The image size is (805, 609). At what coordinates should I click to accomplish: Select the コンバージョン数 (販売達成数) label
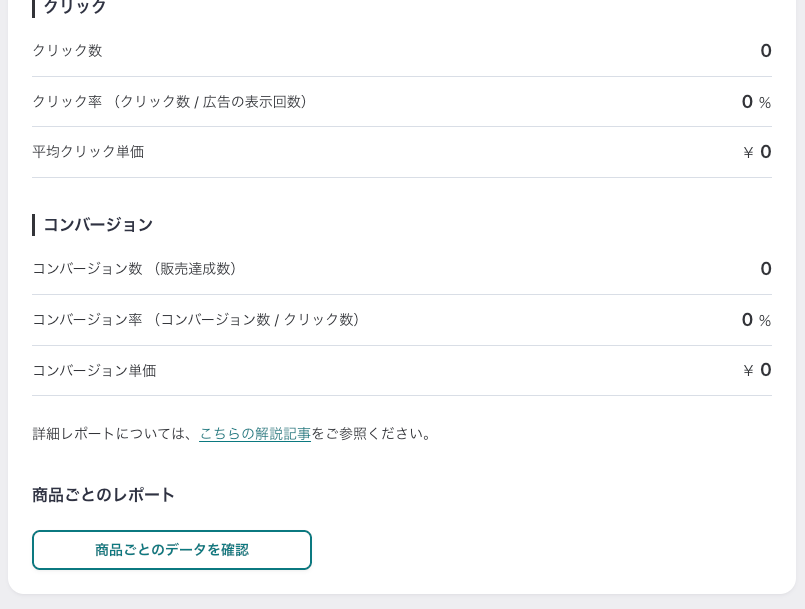tap(135, 269)
